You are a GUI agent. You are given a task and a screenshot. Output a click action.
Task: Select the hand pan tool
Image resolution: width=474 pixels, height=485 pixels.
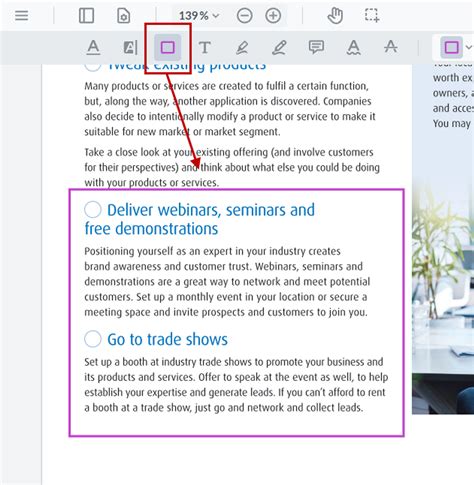pyautogui.click(x=335, y=15)
